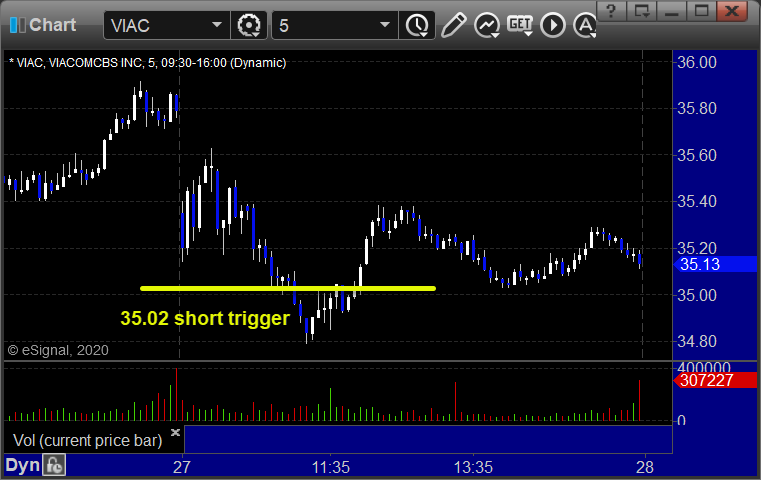Click the GET data icon

click(520, 25)
